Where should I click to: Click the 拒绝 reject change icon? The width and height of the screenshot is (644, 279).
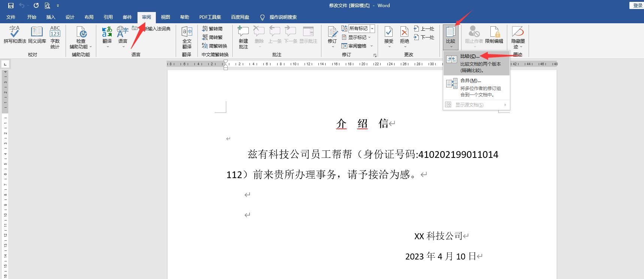404,32
